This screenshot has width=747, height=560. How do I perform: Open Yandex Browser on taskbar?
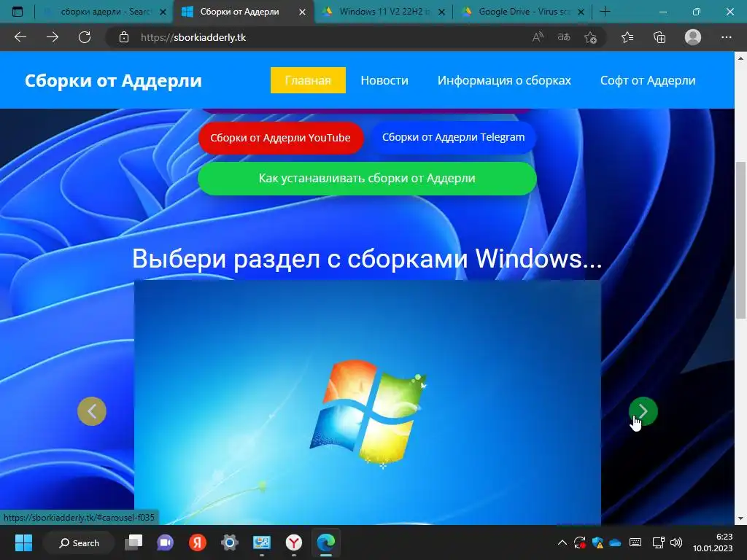point(294,542)
